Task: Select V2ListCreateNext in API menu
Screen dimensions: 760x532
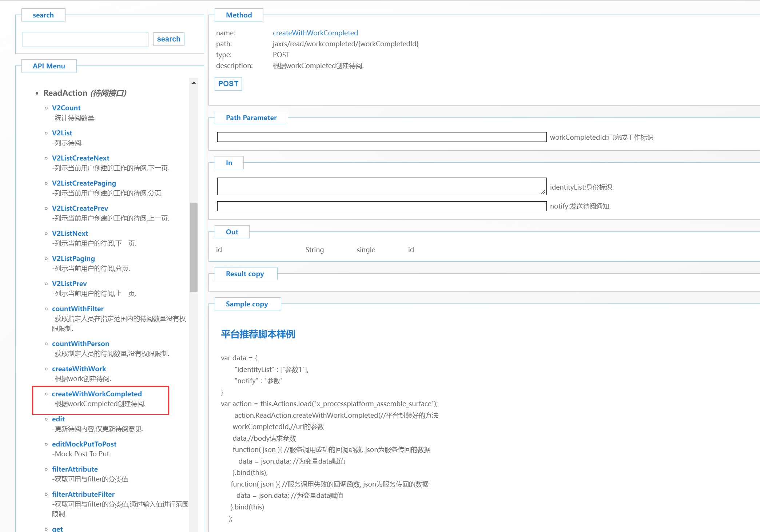Action: click(80, 158)
